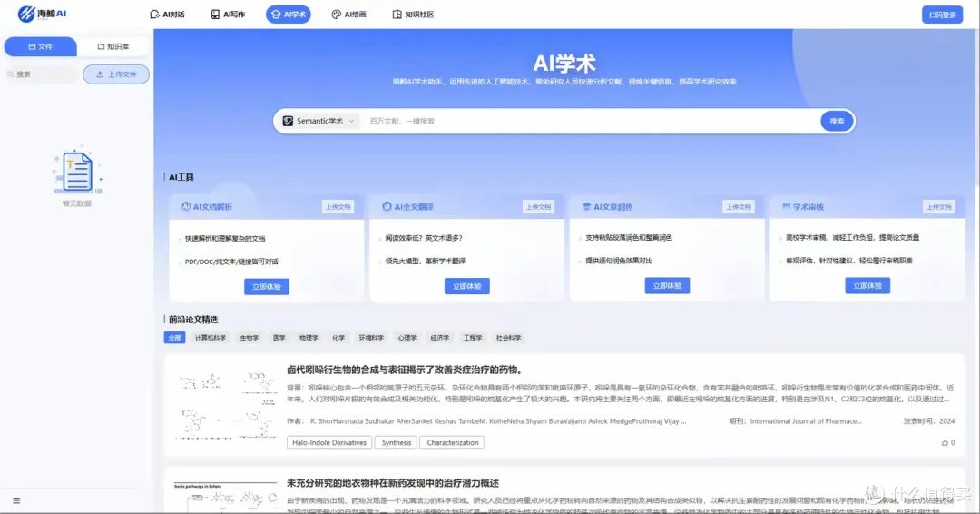
Task: Switch to the 知识库 sidebar tab
Action: pos(113,47)
